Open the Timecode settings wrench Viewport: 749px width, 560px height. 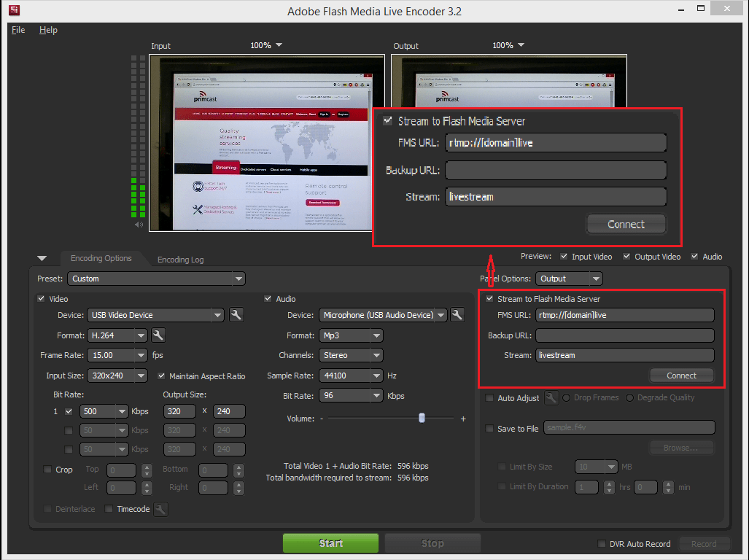point(159,509)
